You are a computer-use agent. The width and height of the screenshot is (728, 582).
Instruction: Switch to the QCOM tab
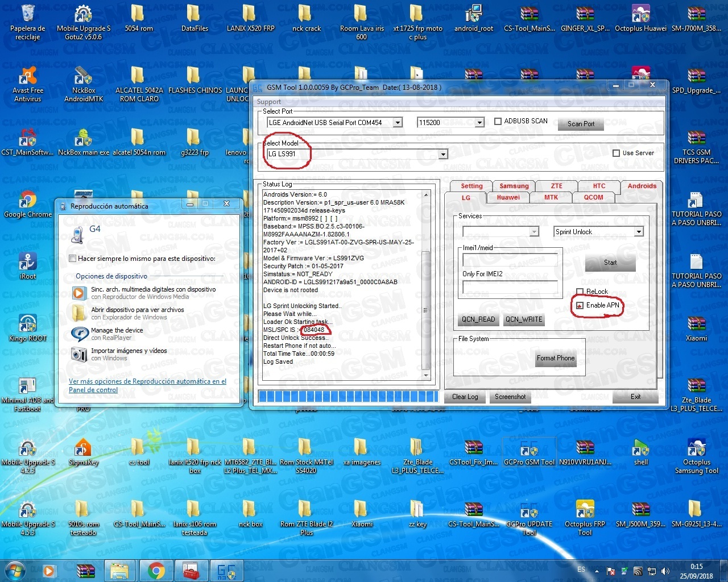[x=594, y=197]
